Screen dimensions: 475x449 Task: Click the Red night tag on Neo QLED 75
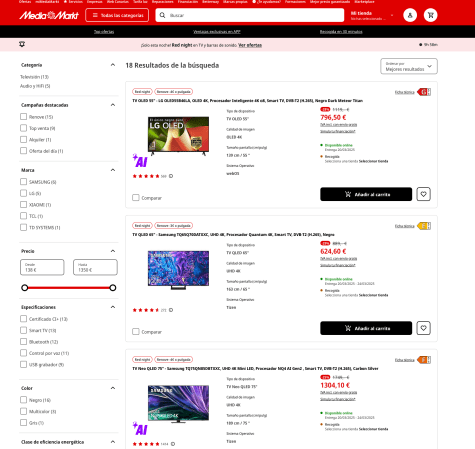142,360
